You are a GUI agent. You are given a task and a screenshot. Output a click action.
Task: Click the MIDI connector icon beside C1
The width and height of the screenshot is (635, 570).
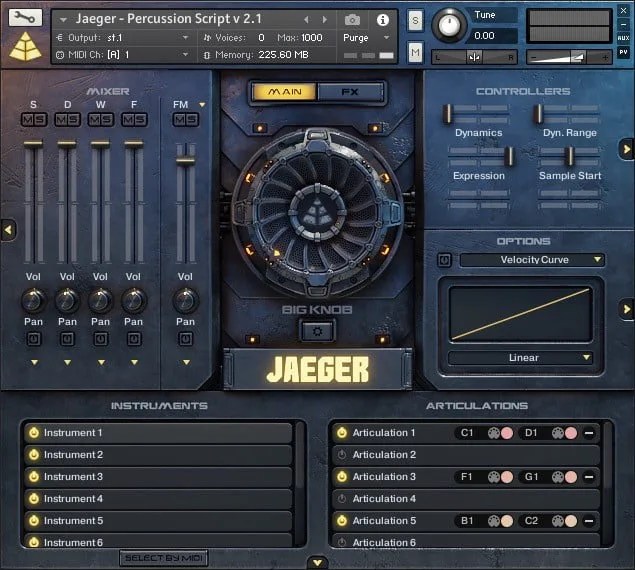[494, 433]
